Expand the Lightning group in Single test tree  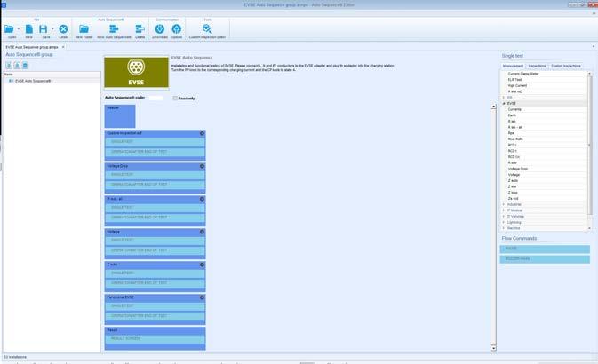504,222
